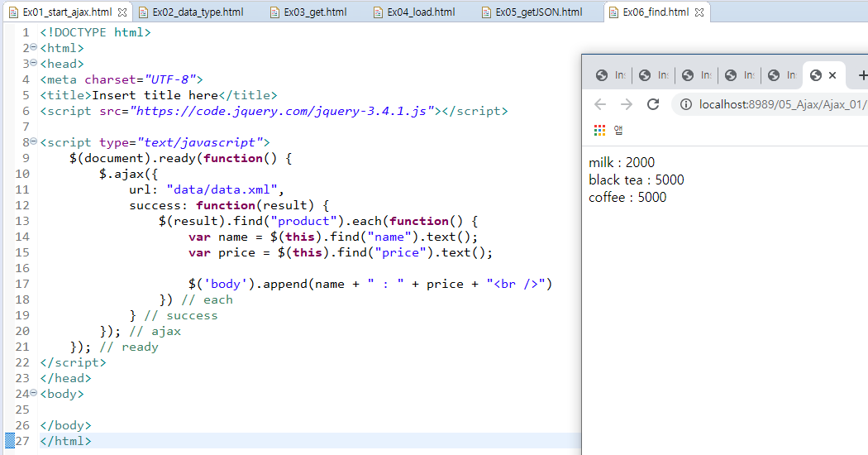Click the file icon on Ex02_data_type.html tab

click(x=143, y=12)
